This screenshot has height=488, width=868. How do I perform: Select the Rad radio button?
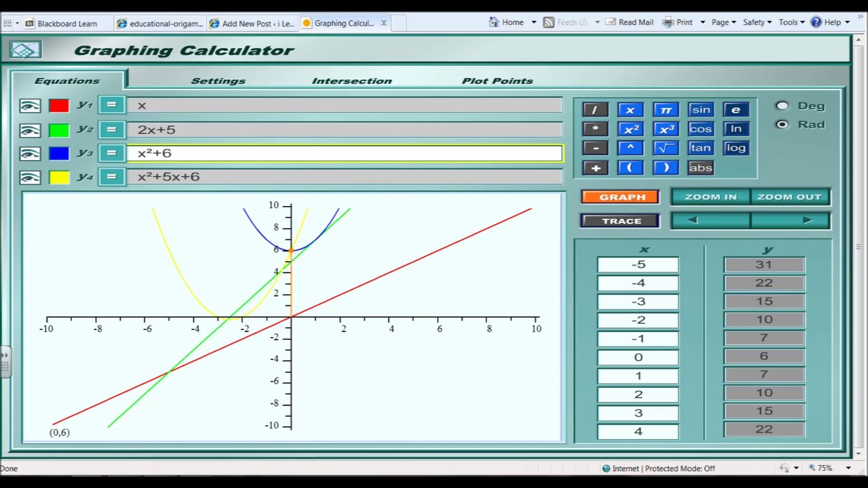pos(783,125)
